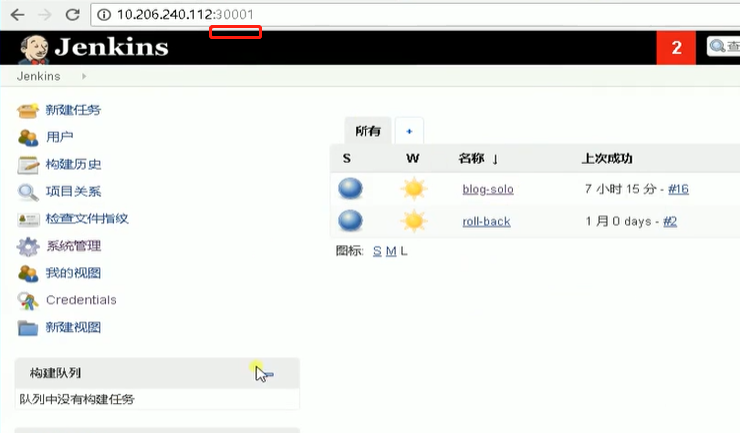Open the 系统管理 link
Image resolution: width=740 pixels, height=433 pixels.
74,246
